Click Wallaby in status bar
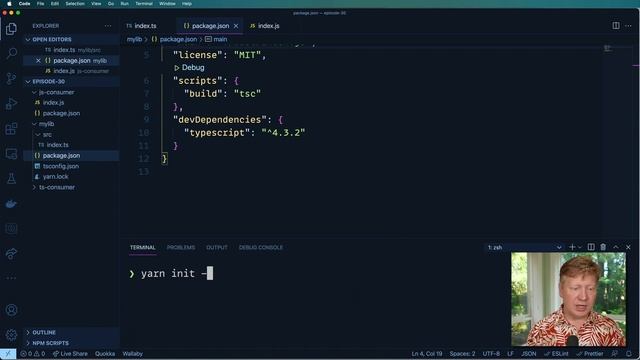This screenshot has height=360, width=640. tap(133, 354)
